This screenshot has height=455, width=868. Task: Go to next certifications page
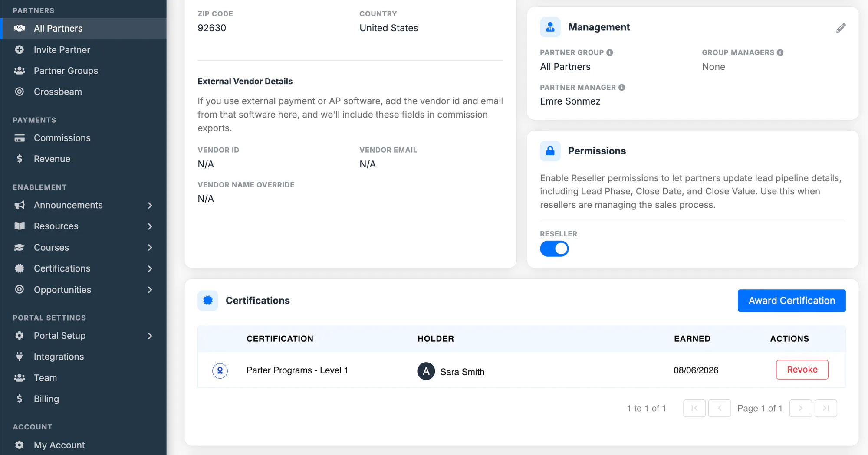tap(801, 408)
